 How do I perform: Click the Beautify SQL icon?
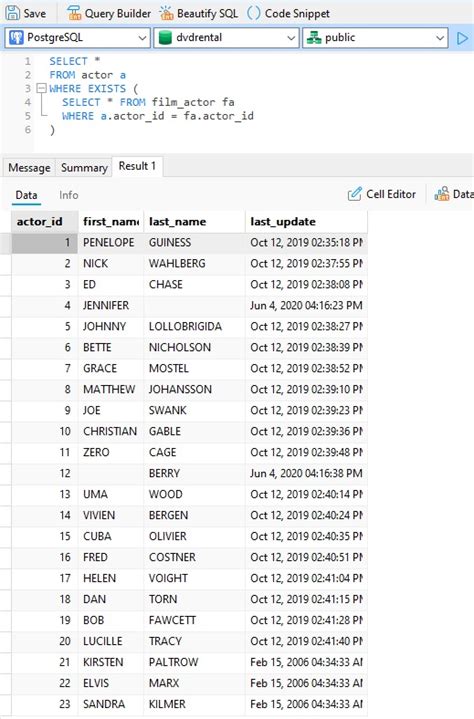pos(166,13)
